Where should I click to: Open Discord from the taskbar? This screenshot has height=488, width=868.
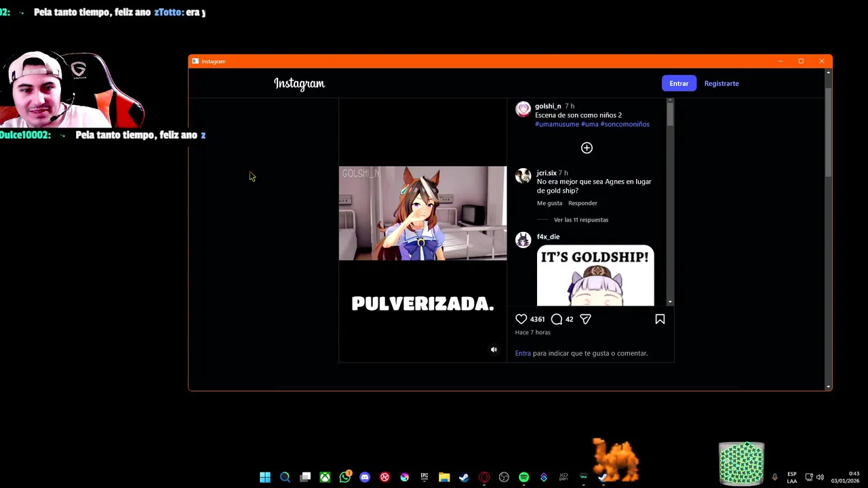[x=365, y=477]
